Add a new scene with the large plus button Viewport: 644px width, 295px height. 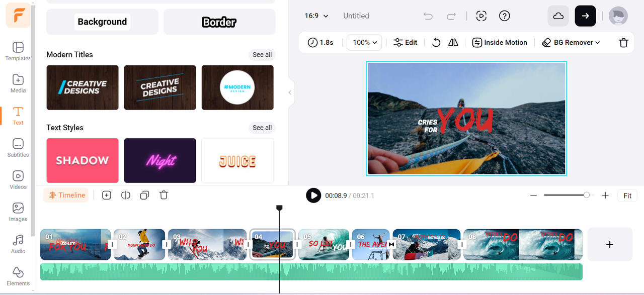point(610,245)
